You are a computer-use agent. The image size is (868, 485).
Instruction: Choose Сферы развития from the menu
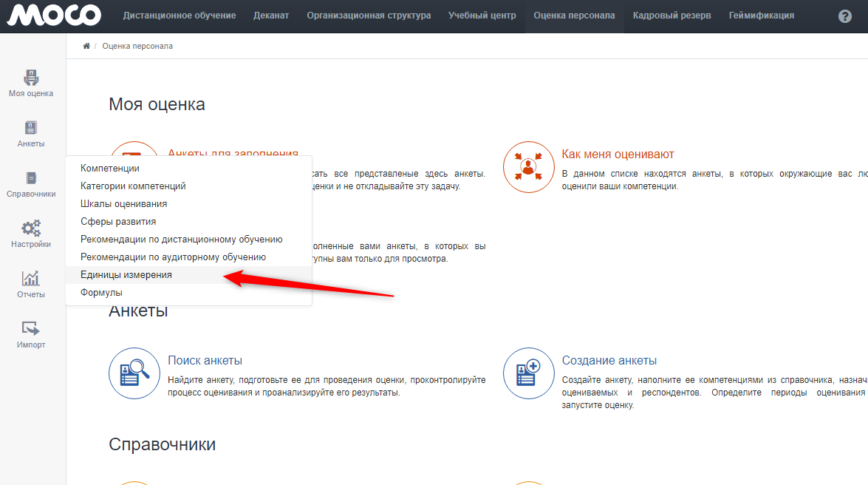(189, 222)
